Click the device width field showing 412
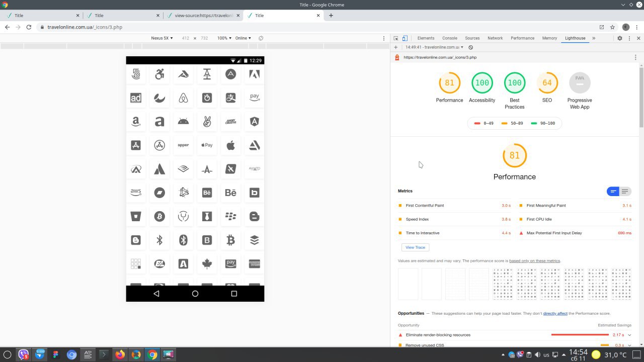Screen dimensions: 644x362 (186, 38)
